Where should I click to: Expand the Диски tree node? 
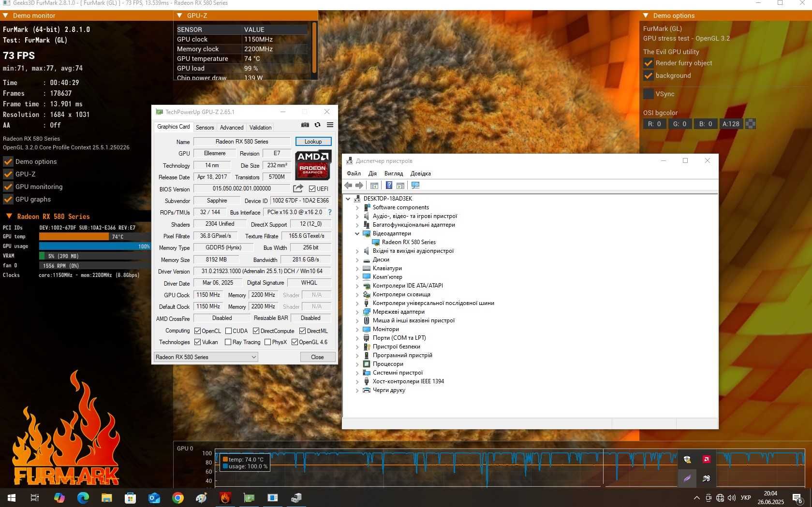click(357, 260)
